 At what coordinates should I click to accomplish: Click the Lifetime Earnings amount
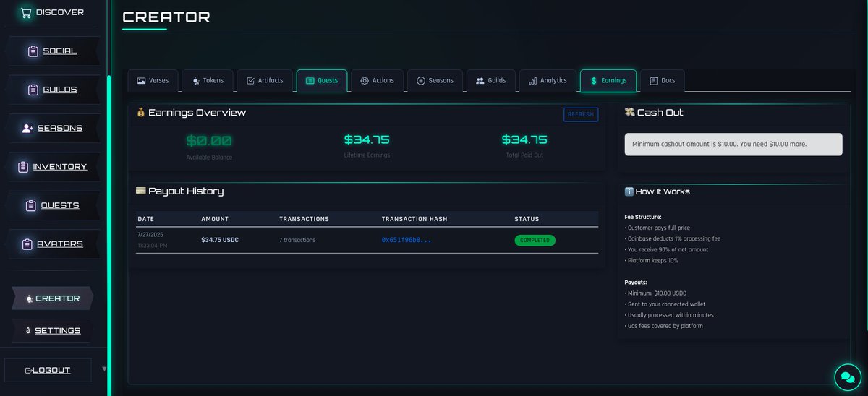(x=367, y=139)
